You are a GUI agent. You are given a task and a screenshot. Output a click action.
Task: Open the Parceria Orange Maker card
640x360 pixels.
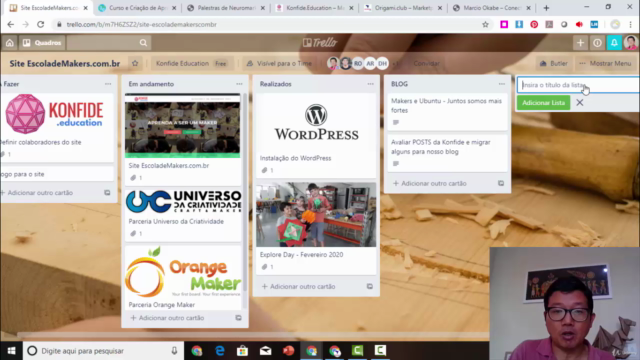pos(183,277)
